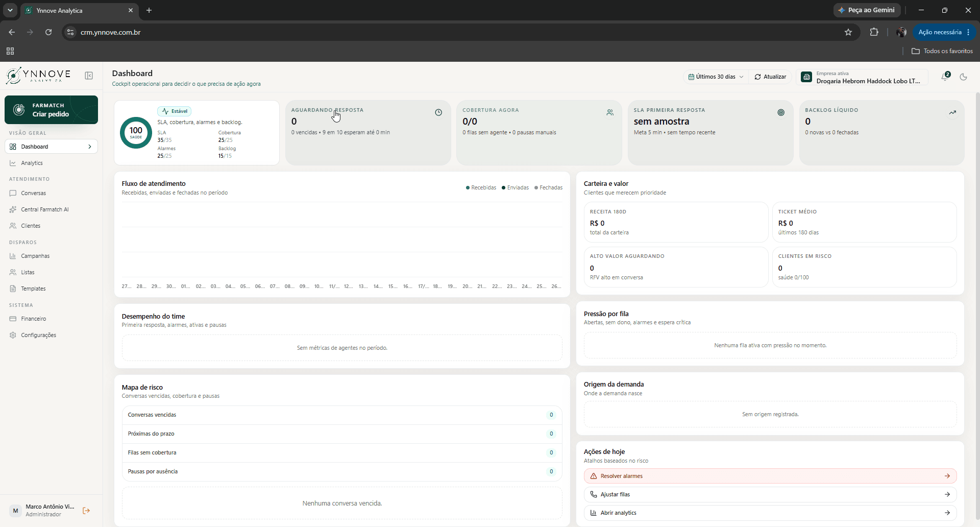Click the Analytics chart icon in sidebar
The width and height of the screenshot is (980, 527).
13,163
